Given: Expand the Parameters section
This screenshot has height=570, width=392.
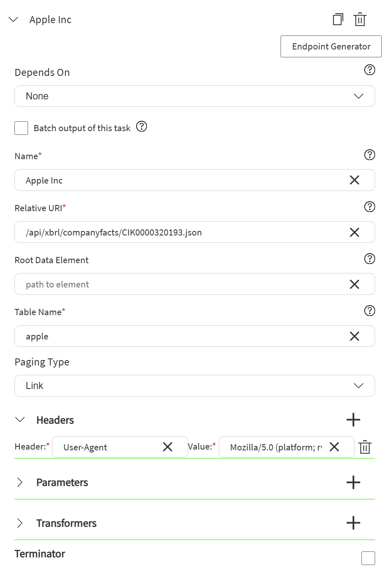Looking at the screenshot, I should tap(20, 482).
